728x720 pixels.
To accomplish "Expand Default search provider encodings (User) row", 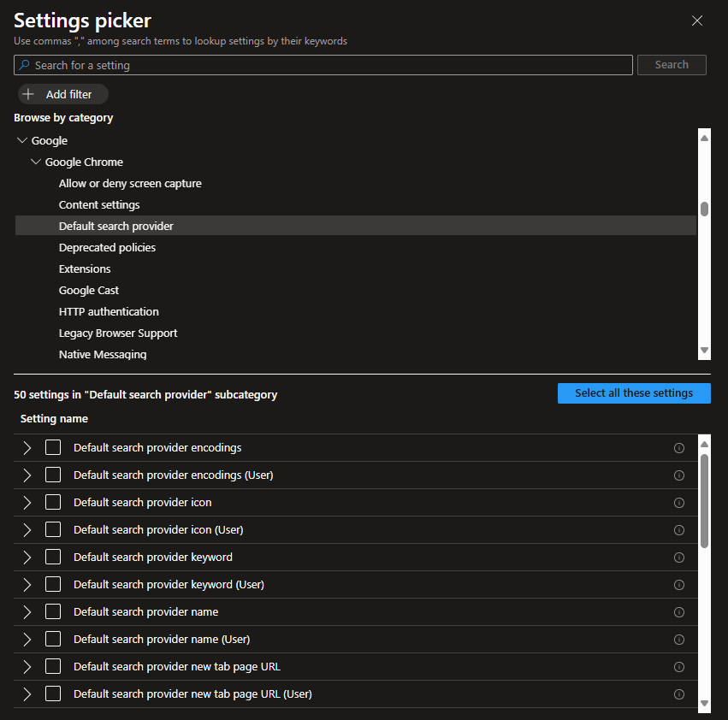I will pos(27,475).
